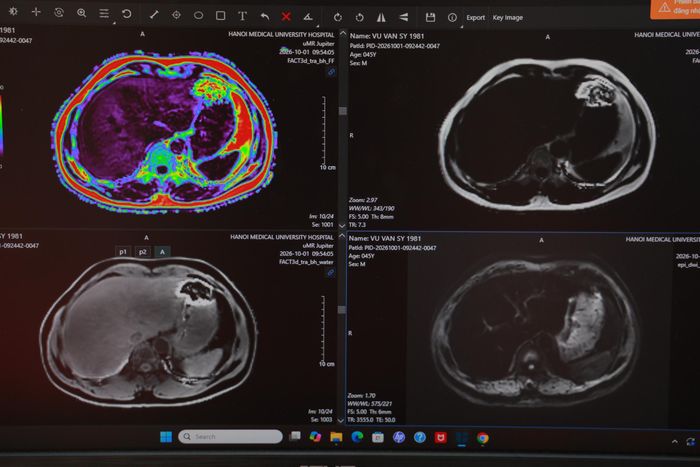700x467 pixels.
Task: Click the Export button
Action: tap(475, 17)
